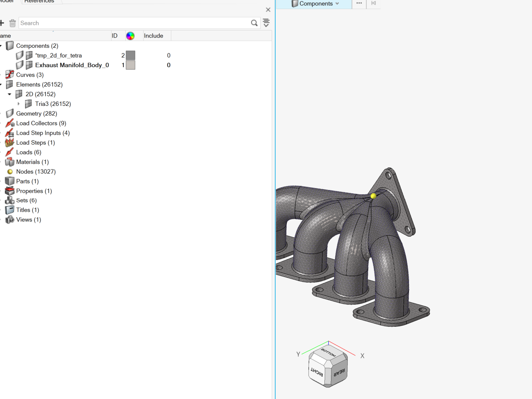Click the trash delete icon beside search

coord(12,23)
